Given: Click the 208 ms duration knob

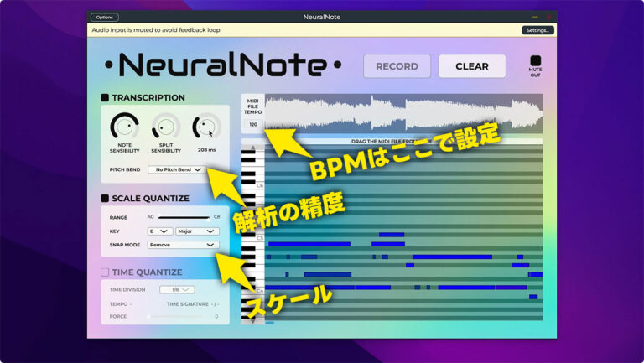Looking at the screenshot, I should [x=206, y=127].
